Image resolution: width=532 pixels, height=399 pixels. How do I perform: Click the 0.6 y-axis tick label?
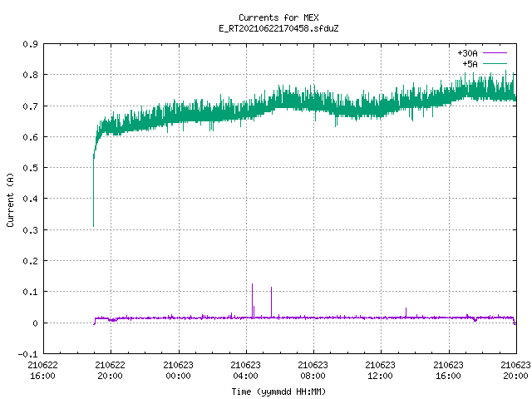pos(30,137)
